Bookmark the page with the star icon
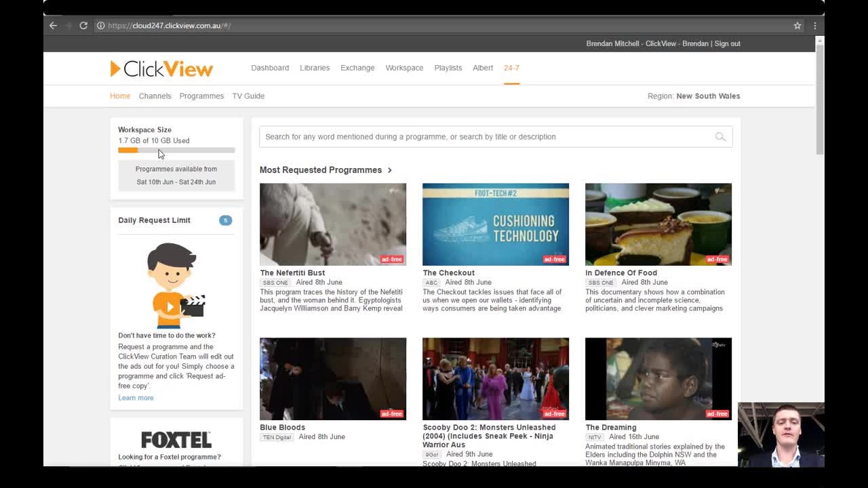Screen dimensions: 868x488 [797, 26]
